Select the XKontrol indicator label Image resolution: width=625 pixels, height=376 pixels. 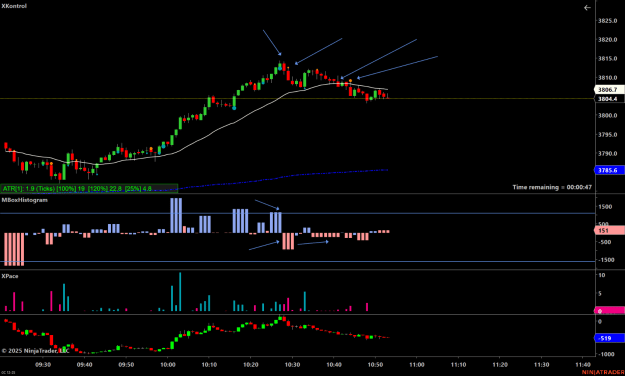coord(14,6)
